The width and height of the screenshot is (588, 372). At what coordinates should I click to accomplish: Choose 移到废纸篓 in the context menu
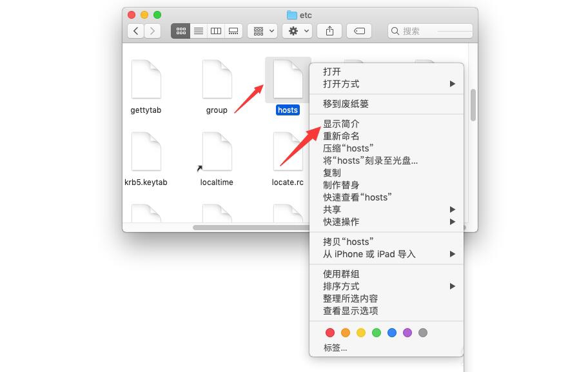(386, 104)
